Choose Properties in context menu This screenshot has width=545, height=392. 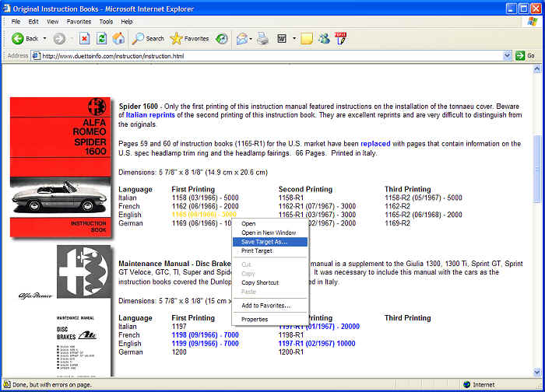[270, 320]
